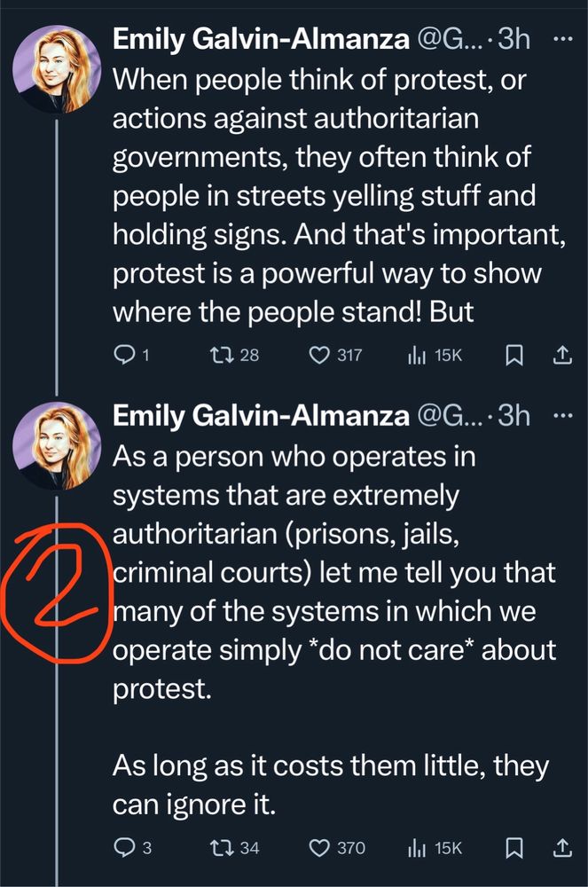This screenshot has height=887, width=588.
Task: Bookmark the first tweet
Action: (513, 356)
